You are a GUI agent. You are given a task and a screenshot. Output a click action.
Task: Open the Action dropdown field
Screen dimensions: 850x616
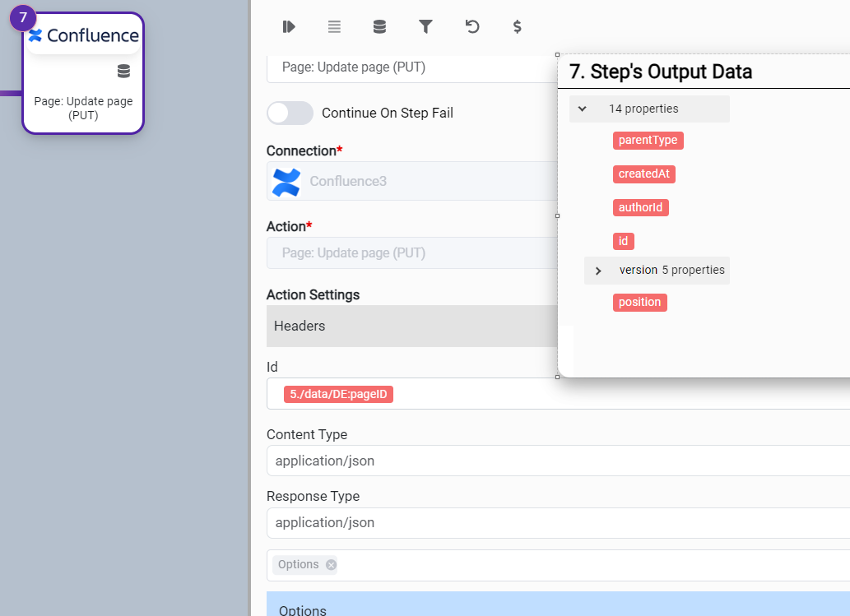(x=411, y=253)
